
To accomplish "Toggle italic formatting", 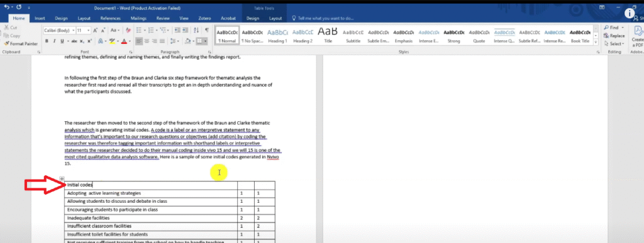I will 54,41.
